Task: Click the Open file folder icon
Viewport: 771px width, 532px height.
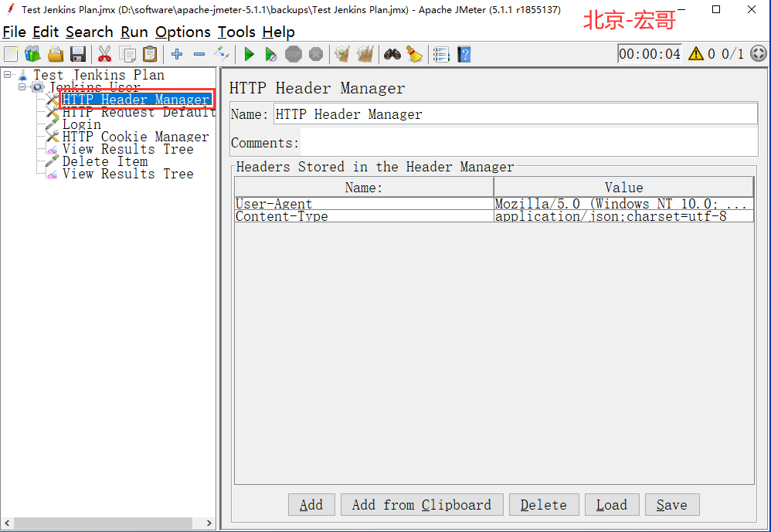Action: coord(56,54)
